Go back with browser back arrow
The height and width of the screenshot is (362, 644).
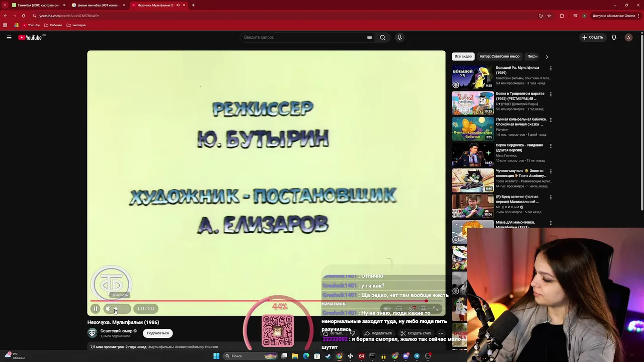pos(6,16)
